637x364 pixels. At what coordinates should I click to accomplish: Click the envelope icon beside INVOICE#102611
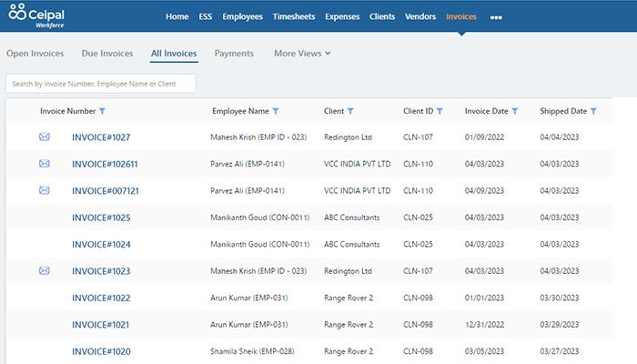click(44, 164)
